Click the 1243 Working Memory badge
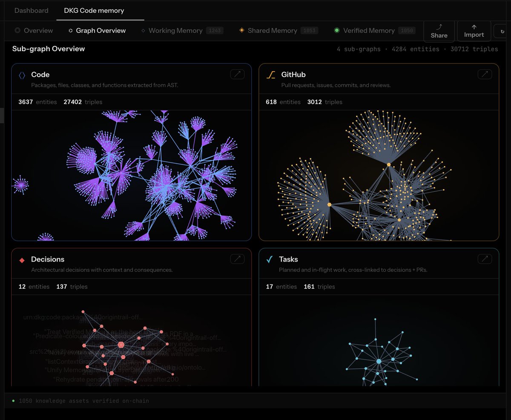 click(x=215, y=31)
